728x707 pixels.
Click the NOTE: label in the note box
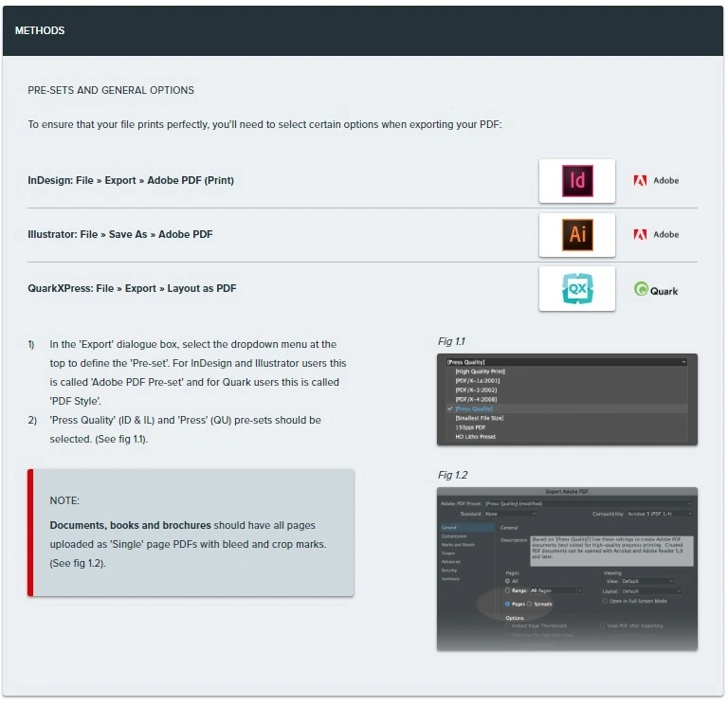(64, 500)
